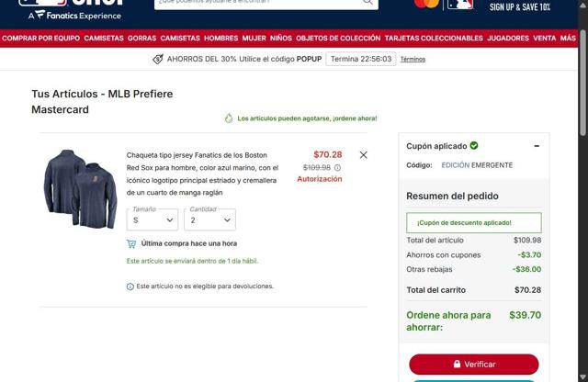Open the Cantidad quantity dropdown
588x382 pixels.
click(210, 219)
